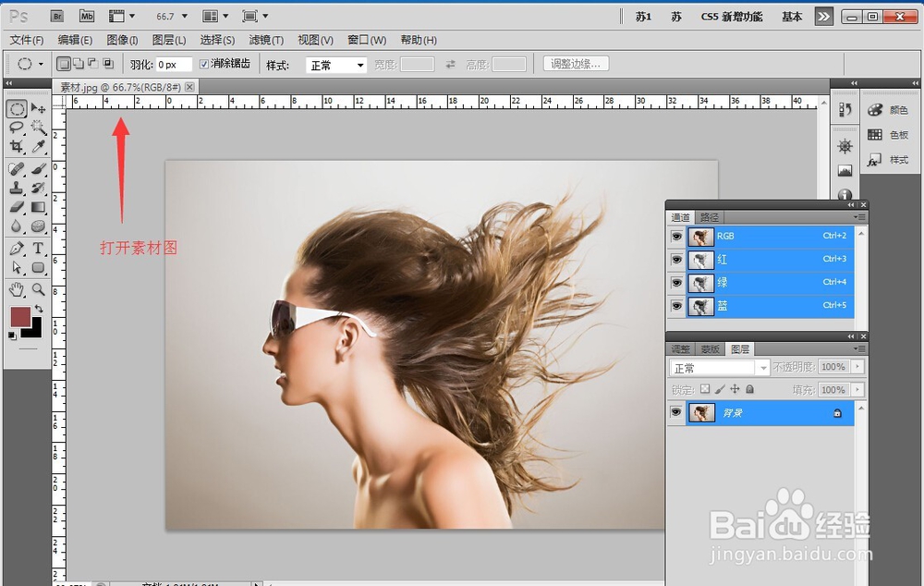Hide the Red channel visibility eye
Viewport: 924px width, 586px height.
click(x=676, y=260)
